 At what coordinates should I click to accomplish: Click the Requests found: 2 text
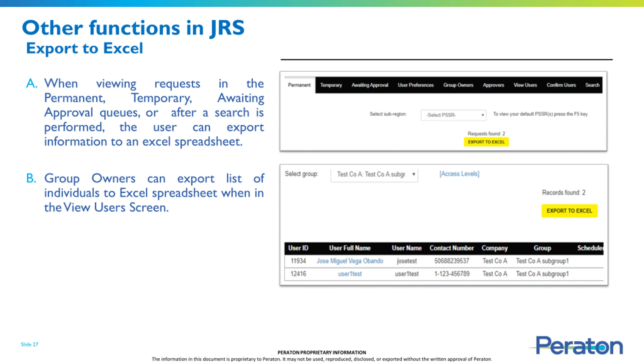point(486,133)
